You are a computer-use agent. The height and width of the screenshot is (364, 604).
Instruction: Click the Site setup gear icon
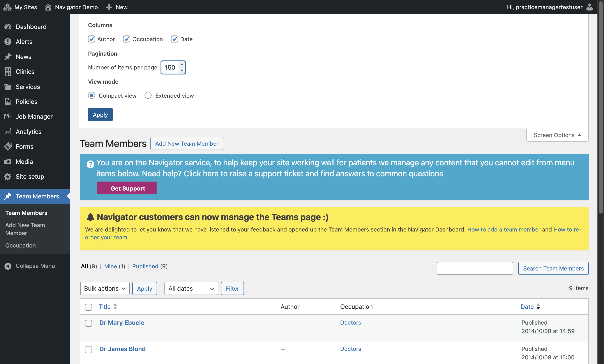8,177
